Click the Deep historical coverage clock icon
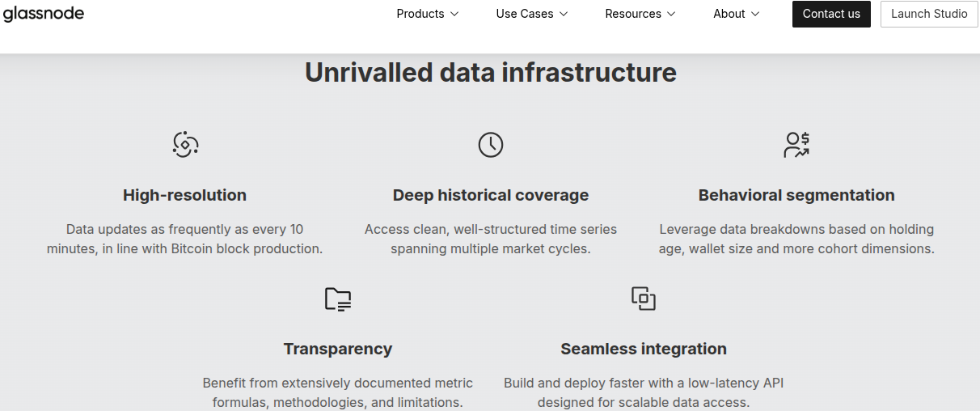This screenshot has height=411, width=980. coord(491,145)
